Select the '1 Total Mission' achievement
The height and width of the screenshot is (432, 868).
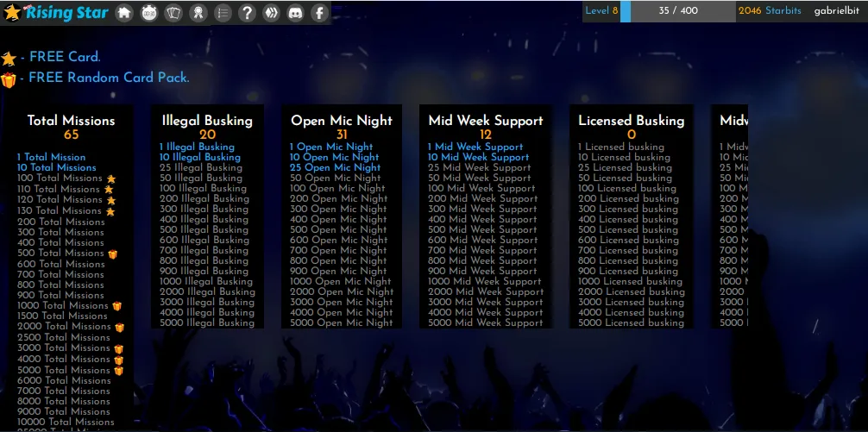(x=51, y=157)
